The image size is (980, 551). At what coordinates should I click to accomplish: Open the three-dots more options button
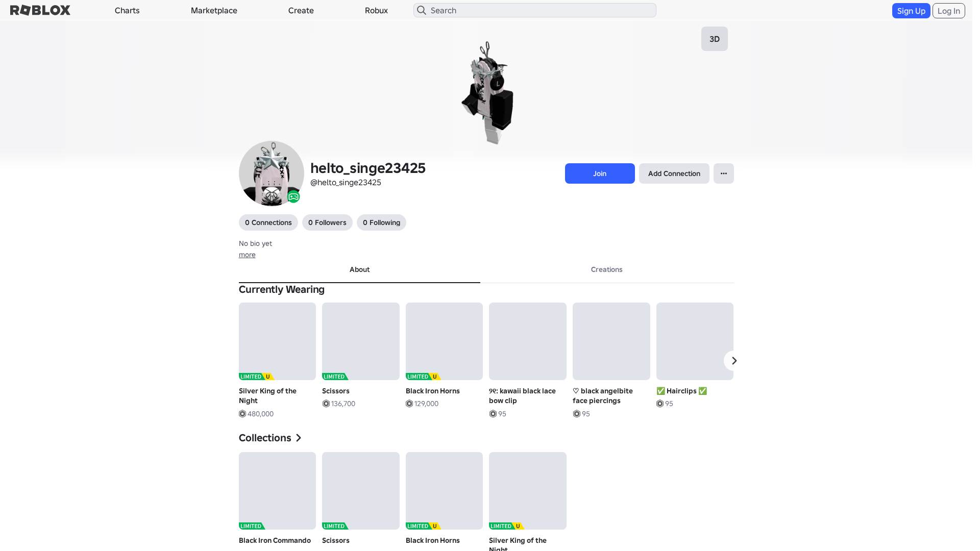[x=724, y=173]
